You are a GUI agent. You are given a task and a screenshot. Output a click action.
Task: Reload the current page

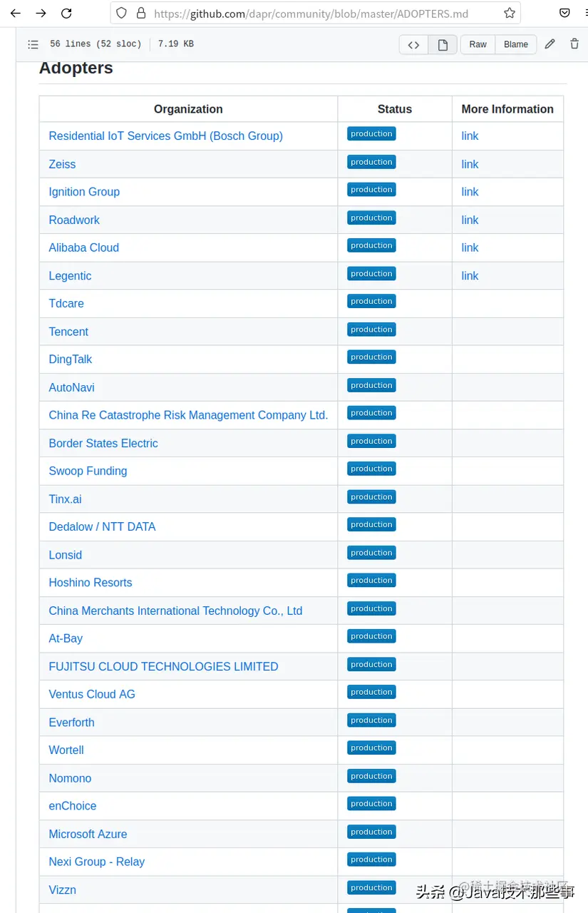(67, 12)
